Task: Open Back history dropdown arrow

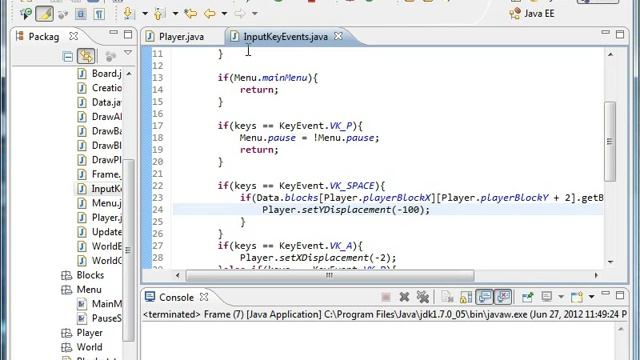Action: click(224, 13)
